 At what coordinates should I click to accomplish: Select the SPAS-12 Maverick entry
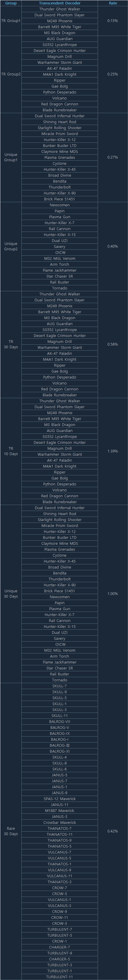[x=60, y=799]
